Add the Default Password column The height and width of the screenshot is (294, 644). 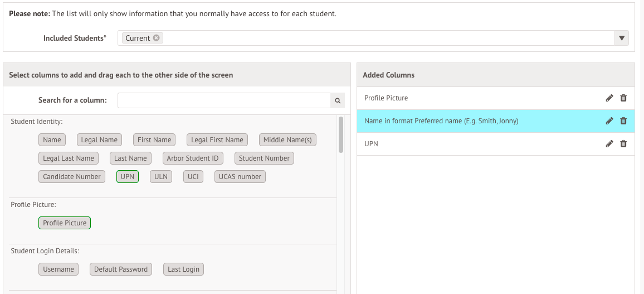tap(121, 269)
